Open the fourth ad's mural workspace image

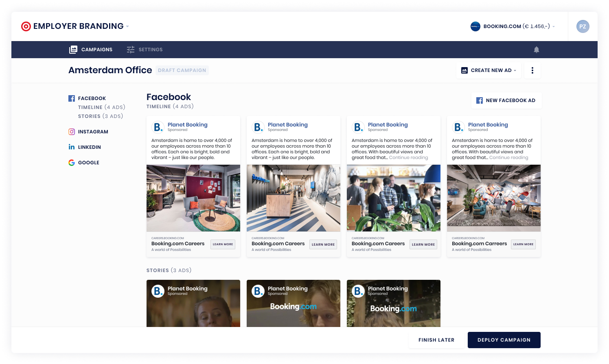(494, 198)
